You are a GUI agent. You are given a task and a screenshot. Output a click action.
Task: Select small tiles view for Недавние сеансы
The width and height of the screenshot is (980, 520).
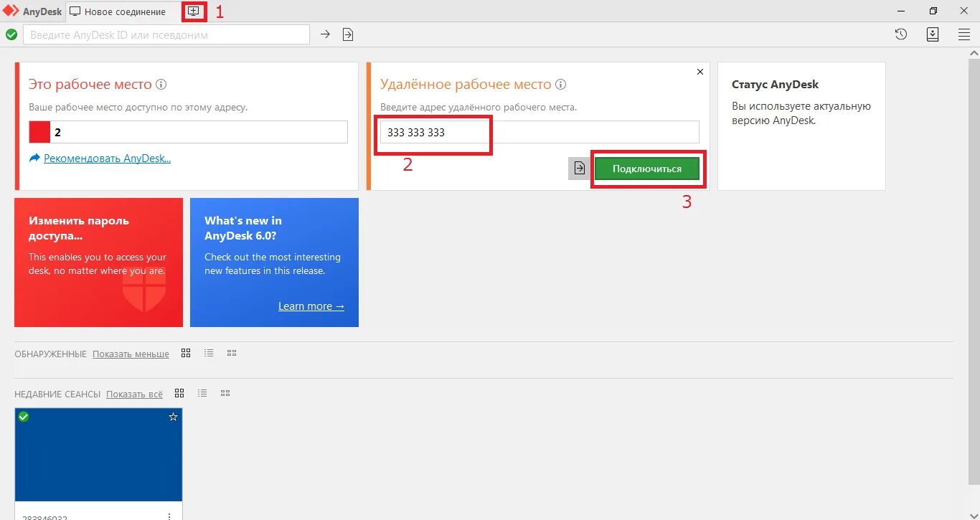225,393
